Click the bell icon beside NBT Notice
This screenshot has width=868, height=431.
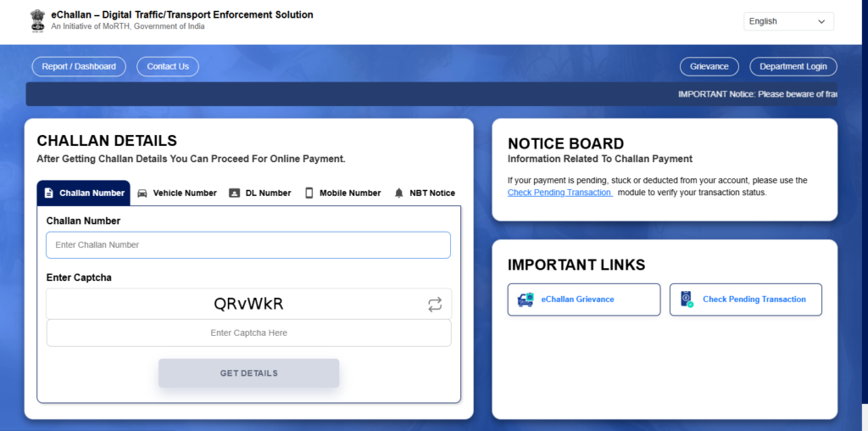click(398, 193)
